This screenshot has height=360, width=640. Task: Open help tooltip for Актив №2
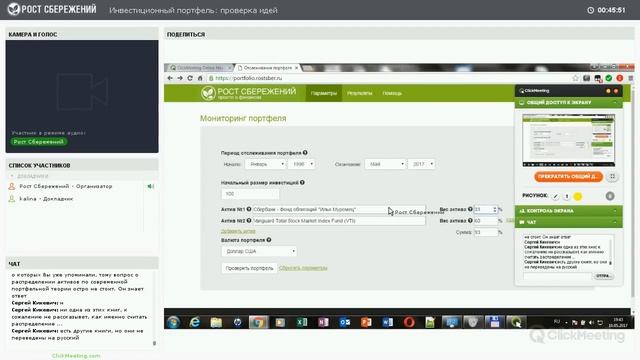(249, 220)
